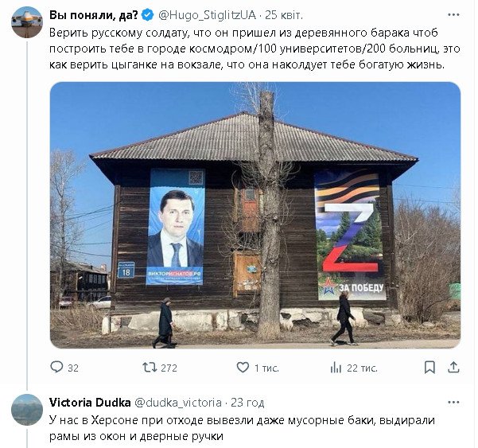This screenshot has height=448, width=478.
Task: View analytics via the bar chart icon
Action: coord(336,368)
